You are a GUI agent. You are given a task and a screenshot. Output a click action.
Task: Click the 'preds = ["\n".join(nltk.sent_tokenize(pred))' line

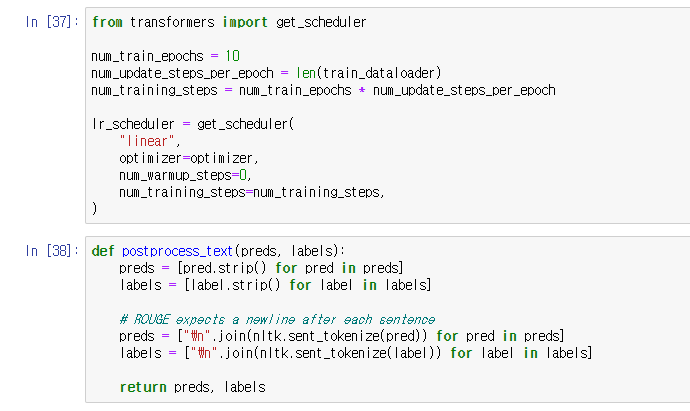coord(341,336)
